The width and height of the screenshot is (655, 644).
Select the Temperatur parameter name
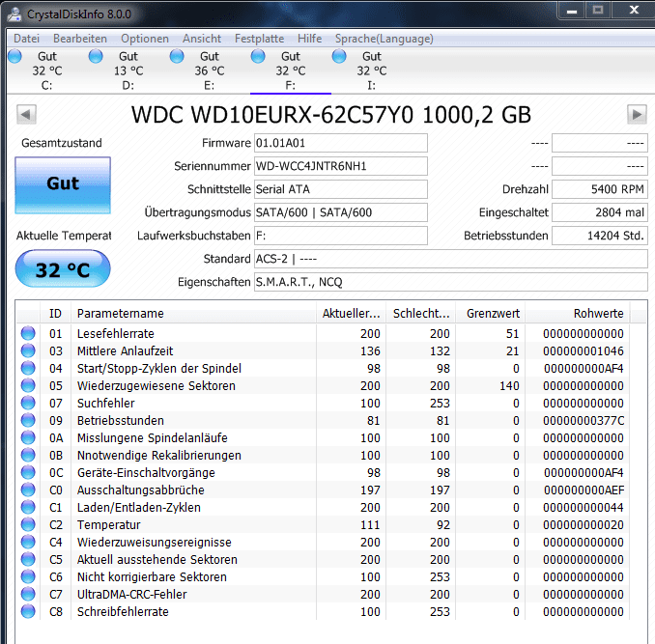pos(108,524)
